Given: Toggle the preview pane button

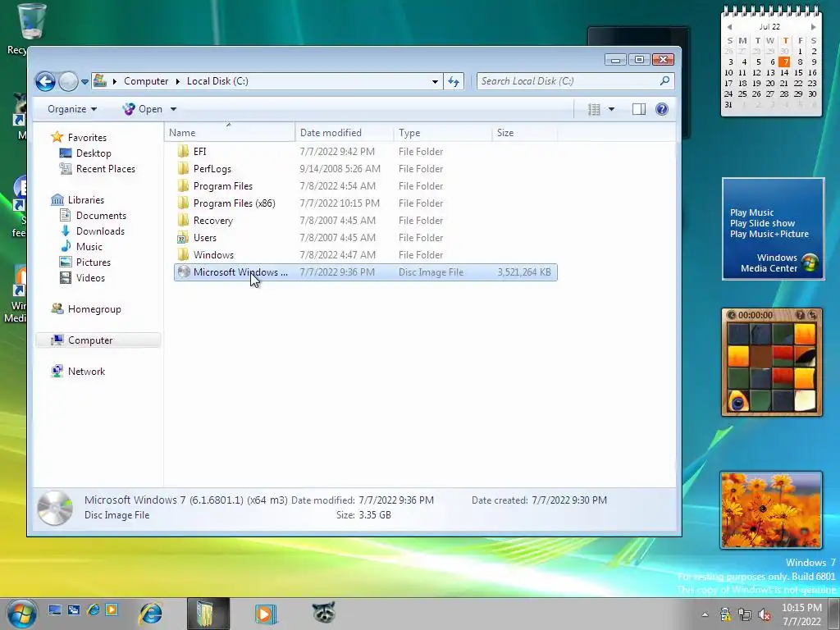Looking at the screenshot, I should 638,109.
